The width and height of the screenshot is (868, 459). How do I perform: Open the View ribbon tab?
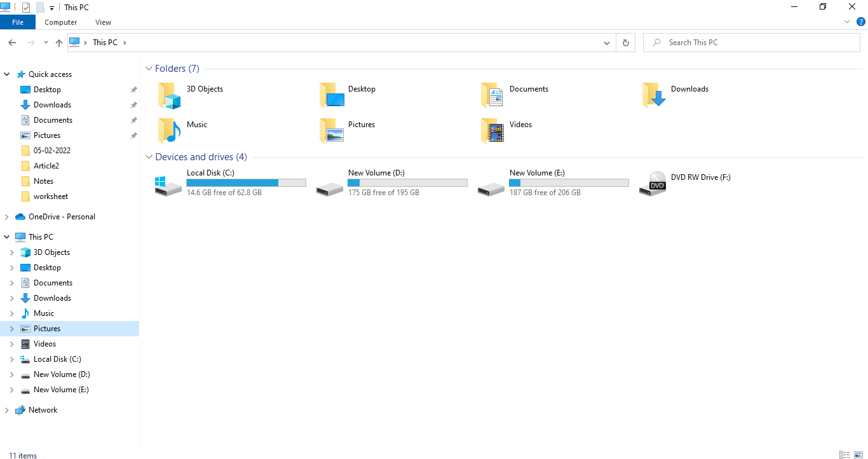(103, 22)
